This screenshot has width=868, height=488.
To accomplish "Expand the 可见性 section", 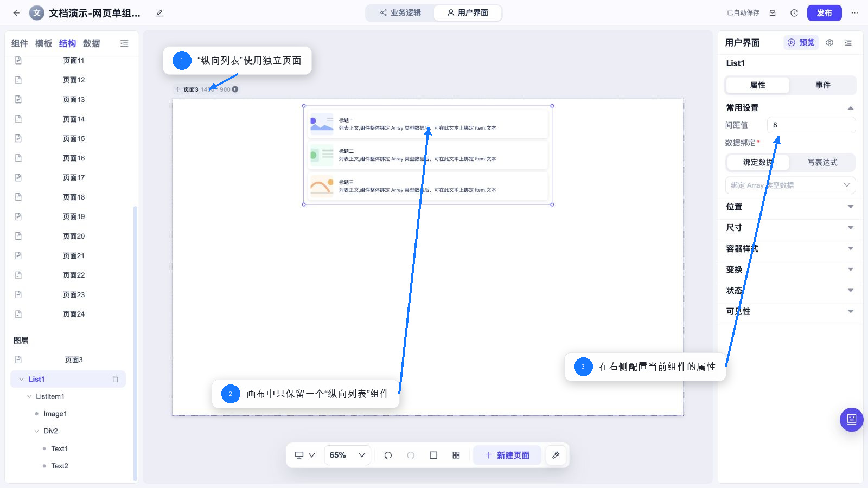I will (x=851, y=311).
